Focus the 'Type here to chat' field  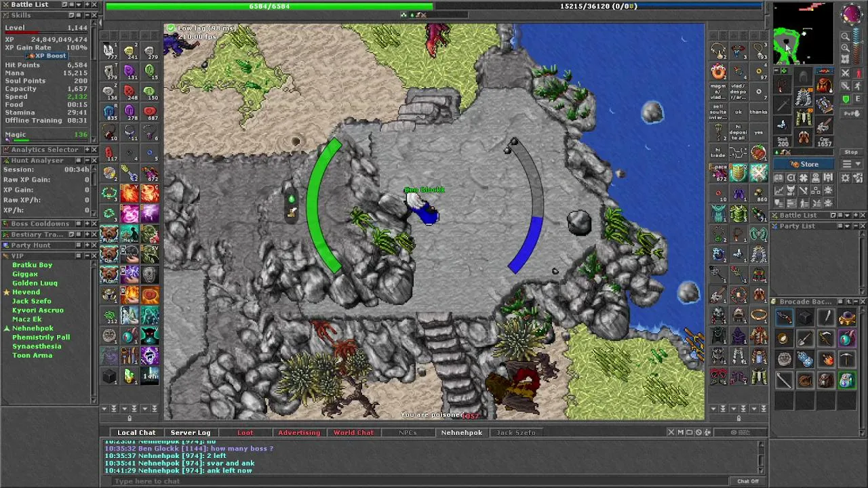(420, 481)
